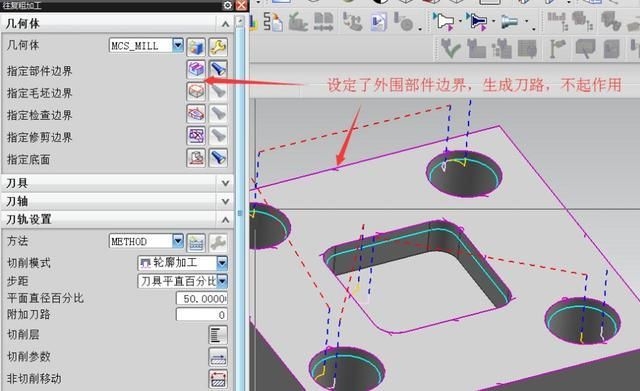The width and height of the screenshot is (640, 391).
Task: Click new geometry icon beside MCS_MILL
Action: pos(196,47)
